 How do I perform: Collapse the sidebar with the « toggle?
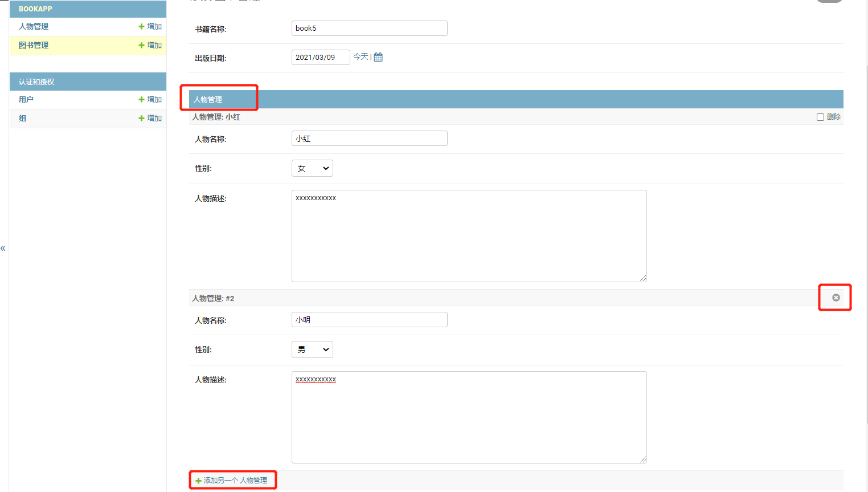3,248
